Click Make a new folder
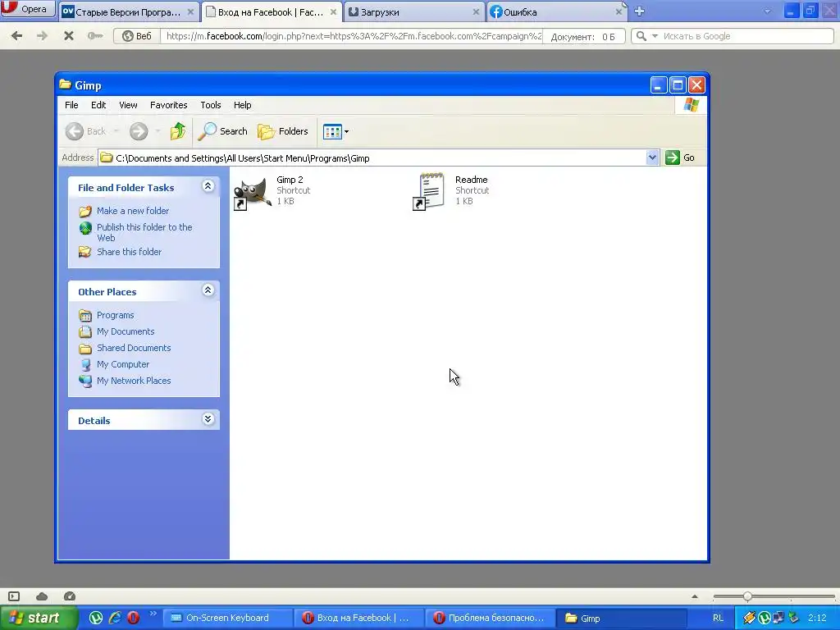Image resolution: width=840 pixels, height=630 pixels. click(132, 211)
